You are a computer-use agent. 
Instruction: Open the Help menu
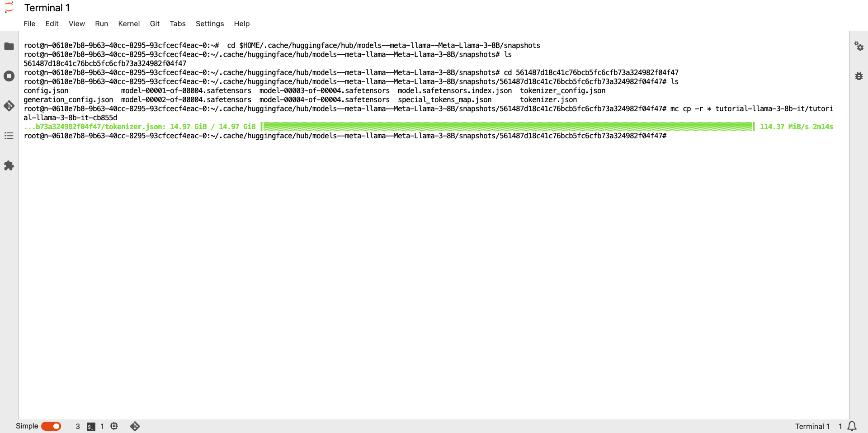242,24
